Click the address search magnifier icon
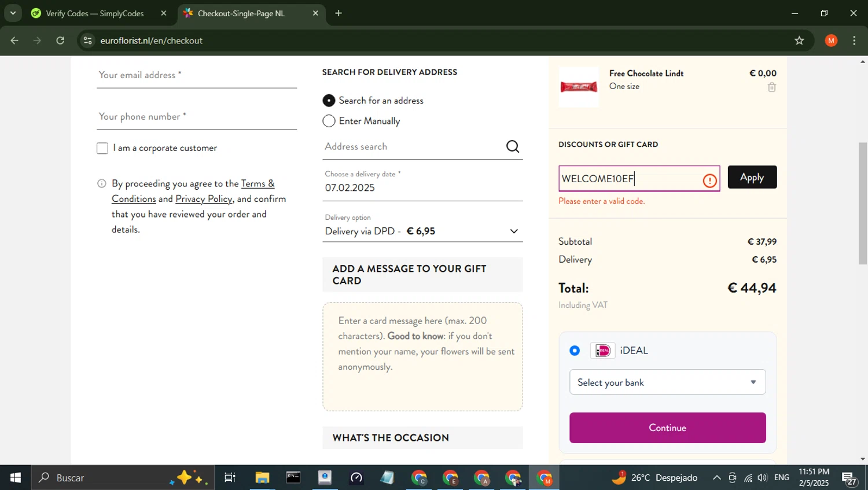 click(x=513, y=146)
